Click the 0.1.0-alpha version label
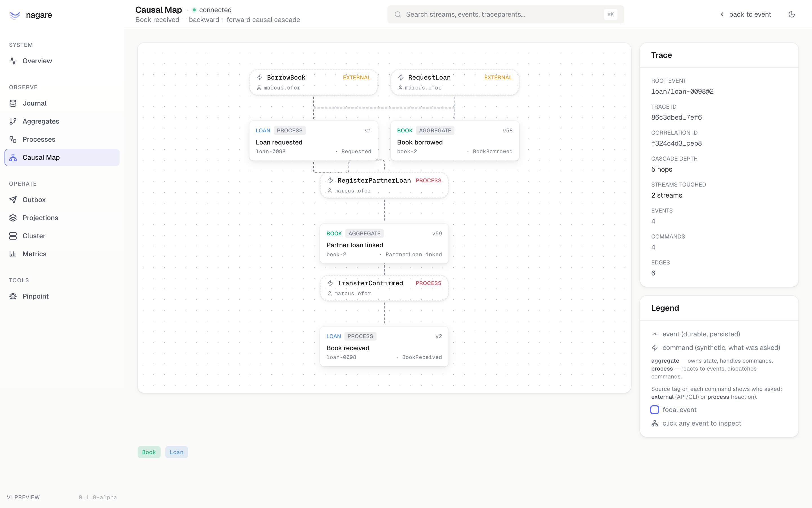This screenshot has width=812, height=508. pyautogui.click(x=98, y=497)
